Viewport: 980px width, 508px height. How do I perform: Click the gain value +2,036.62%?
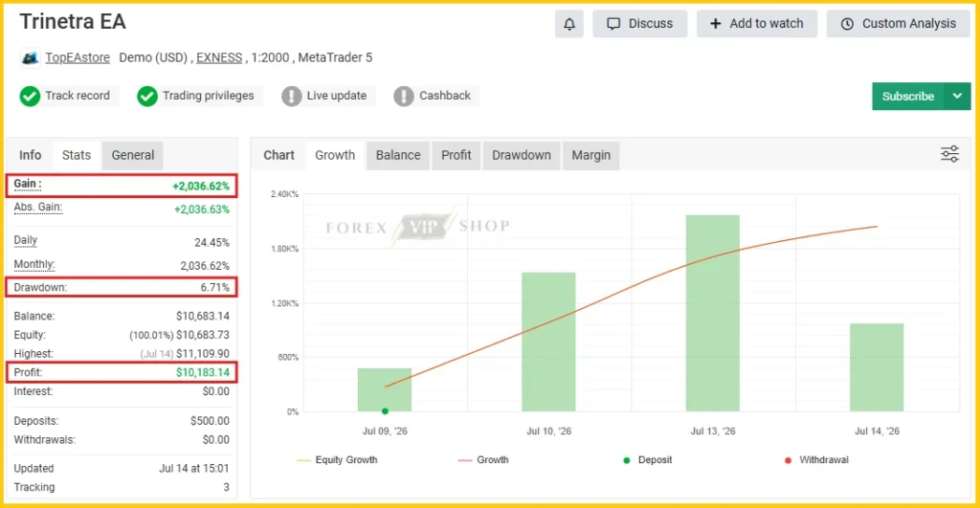point(201,187)
